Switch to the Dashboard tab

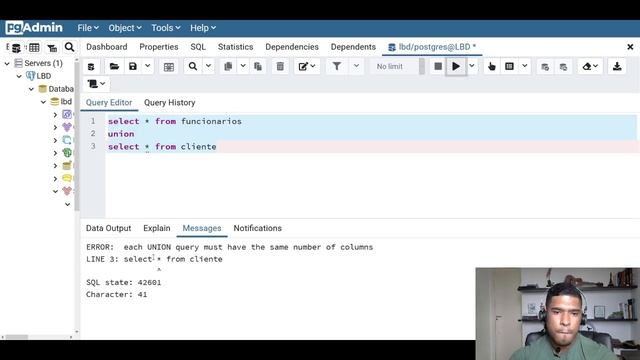coord(107,47)
